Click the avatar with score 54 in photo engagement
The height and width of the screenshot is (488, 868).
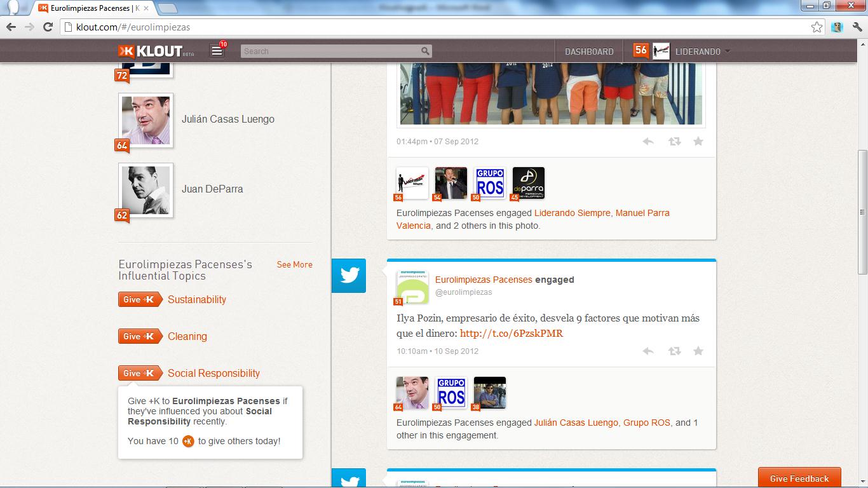click(x=451, y=184)
